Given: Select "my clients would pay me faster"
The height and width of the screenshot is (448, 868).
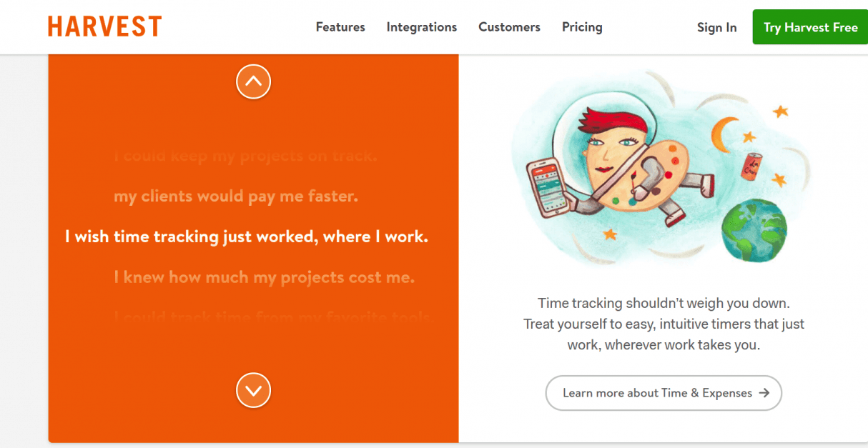Looking at the screenshot, I should (236, 196).
